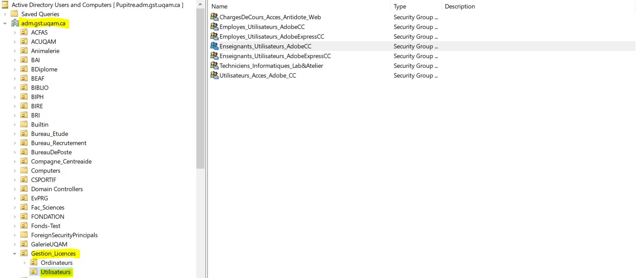The width and height of the screenshot is (644, 278).
Task: Expand the Ordinateurs node
Action: pos(25,263)
